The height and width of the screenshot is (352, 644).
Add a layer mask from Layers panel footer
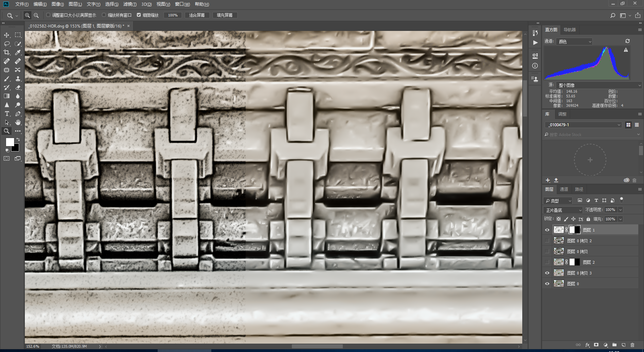[596, 345]
